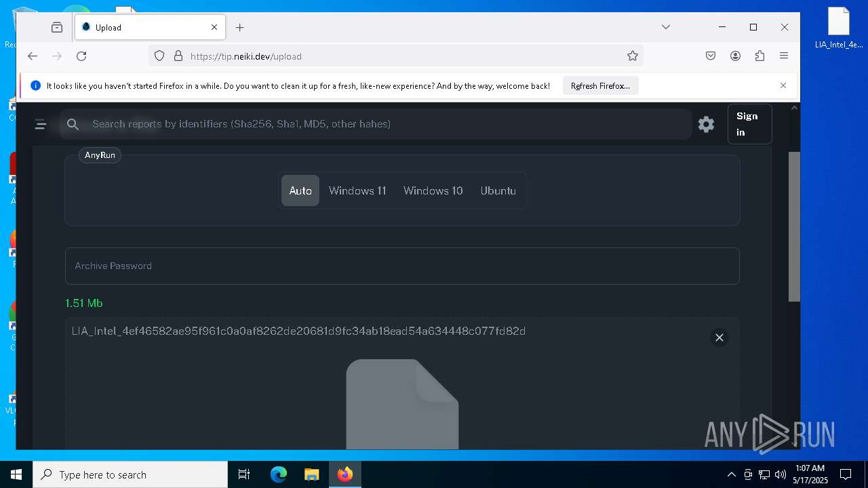
Task: Select the LIA_Intel_4e... desktop file
Action: [839, 28]
